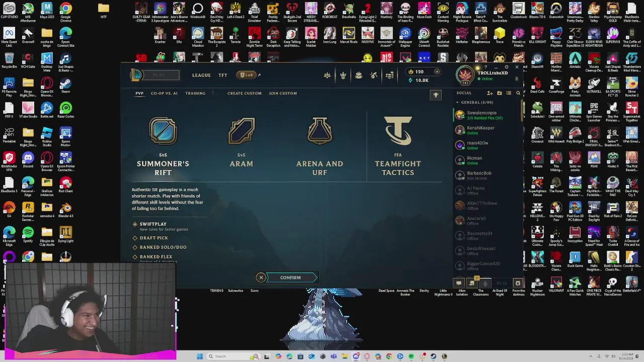Click the League of Legends logo icon
644x362 pixels.
(x=136, y=75)
